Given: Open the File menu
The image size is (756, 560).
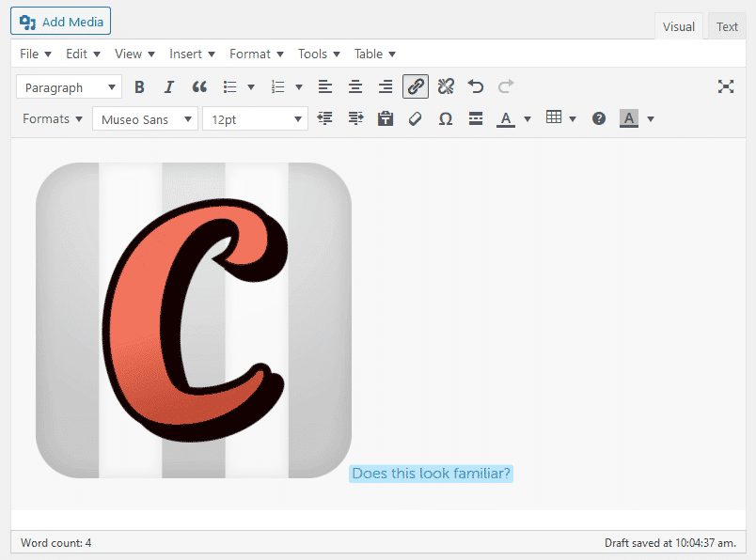Looking at the screenshot, I should pos(35,54).
